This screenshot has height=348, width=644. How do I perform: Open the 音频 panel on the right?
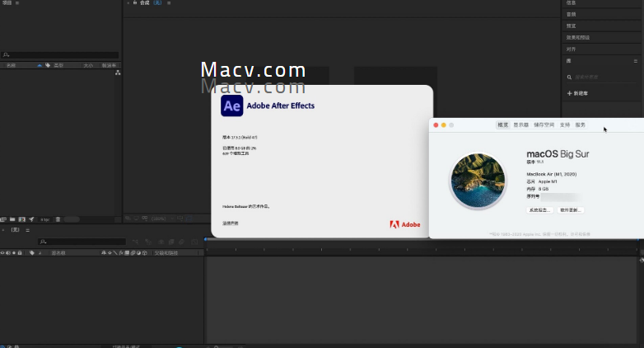pyautogui.click(x=571, y=14)
